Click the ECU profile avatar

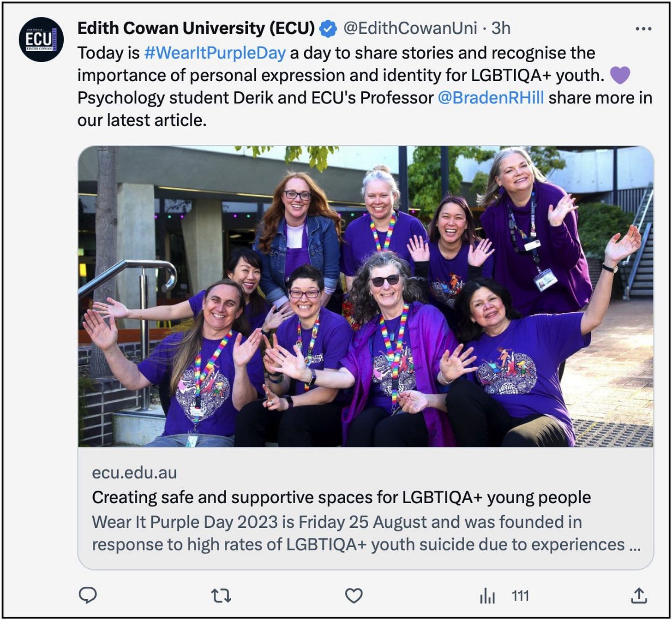click(x=41, y=40)
